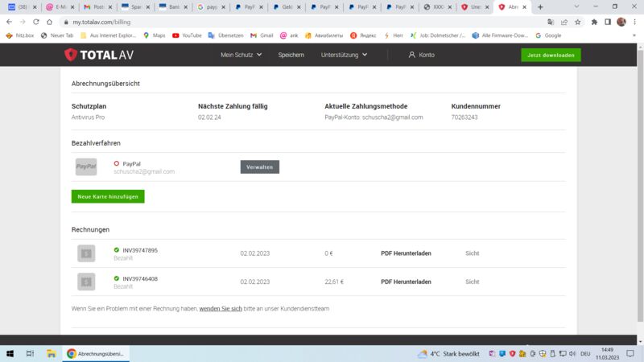Click TotalAV red shield tray icon
The height and width of the screenshot is (362, 644).
click(512, 353)
